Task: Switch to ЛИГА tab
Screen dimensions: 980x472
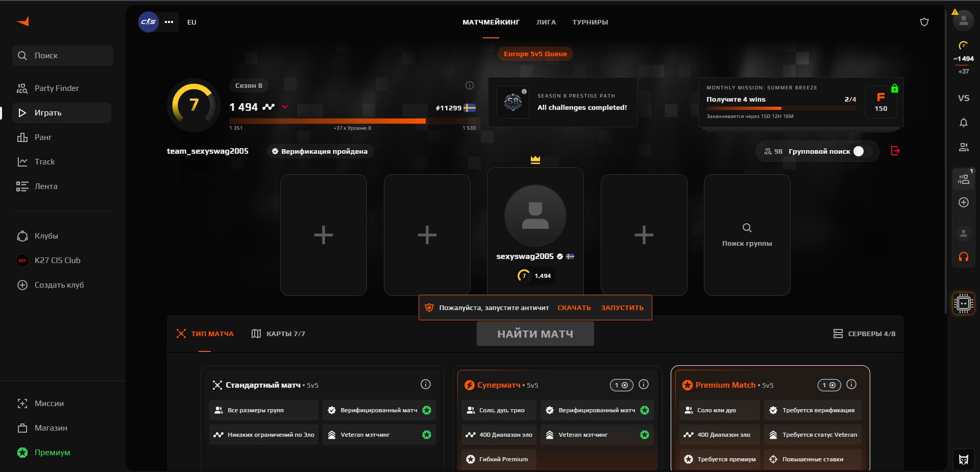Action: [x=546, y=22]
